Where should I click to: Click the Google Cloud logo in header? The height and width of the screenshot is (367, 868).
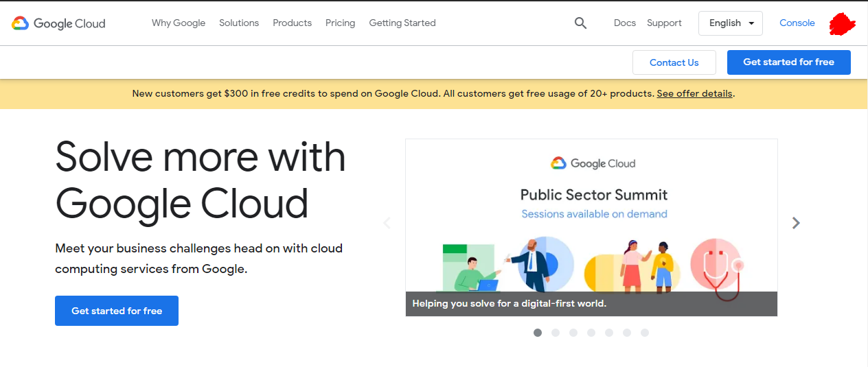tap(58, 23)
